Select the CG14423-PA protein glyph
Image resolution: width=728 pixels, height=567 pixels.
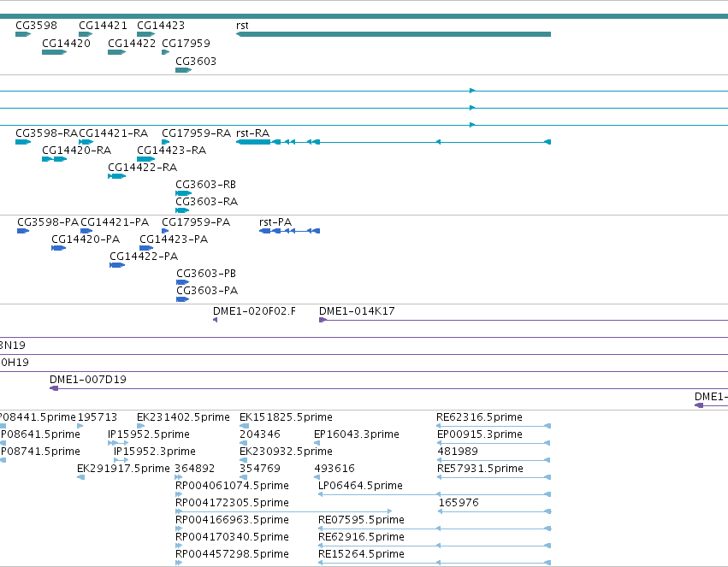click(146, 248)
